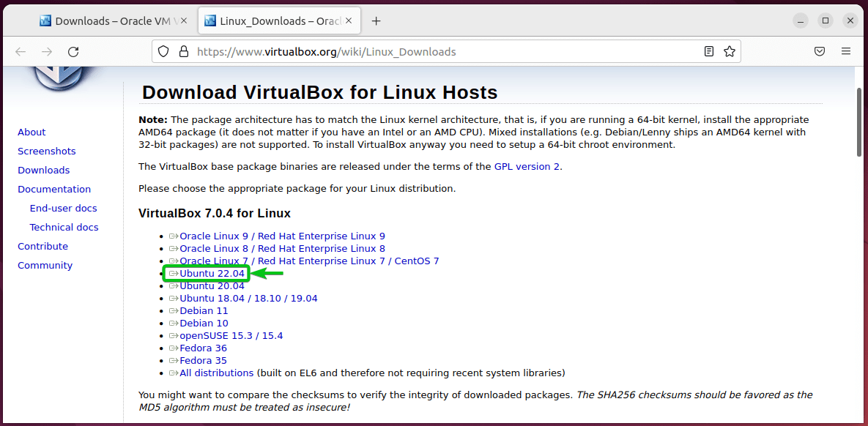This screenshot has height=426, width=868.
Task: Minimize the Firefox window
Action: 800,21
